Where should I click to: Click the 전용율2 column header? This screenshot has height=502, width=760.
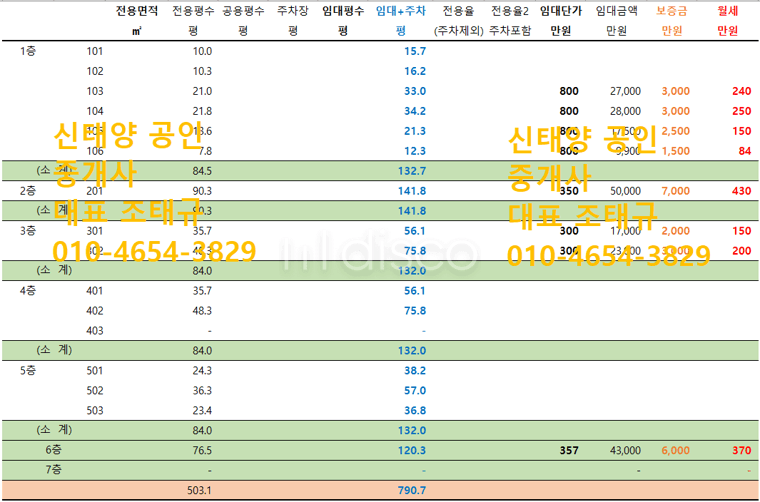tap(510, 11)
